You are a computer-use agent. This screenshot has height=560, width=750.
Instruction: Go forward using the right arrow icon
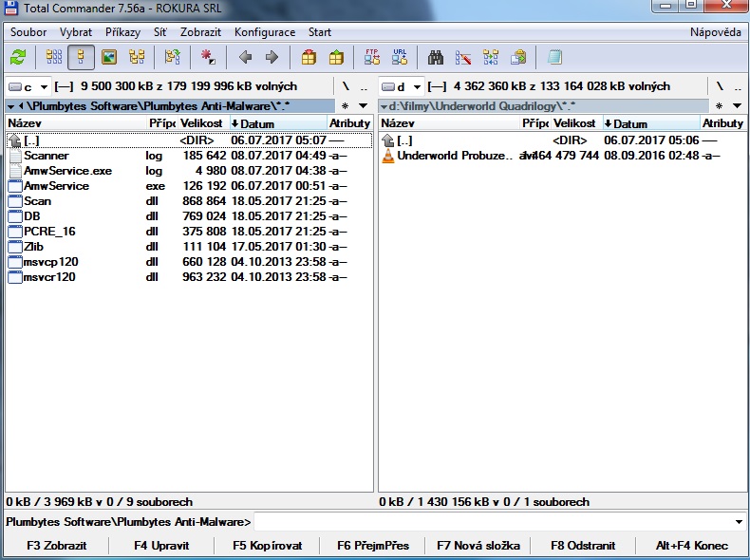pos(272,57)
